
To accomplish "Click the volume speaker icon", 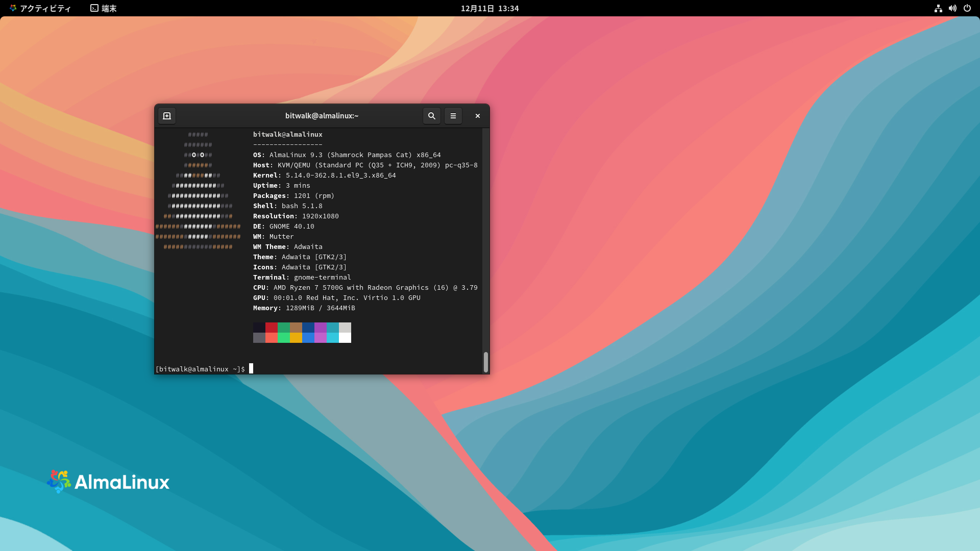I will 952,8.
